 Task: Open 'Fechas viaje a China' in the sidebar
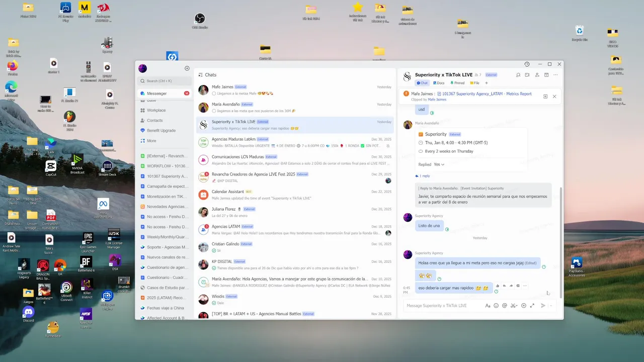(165, 308)
